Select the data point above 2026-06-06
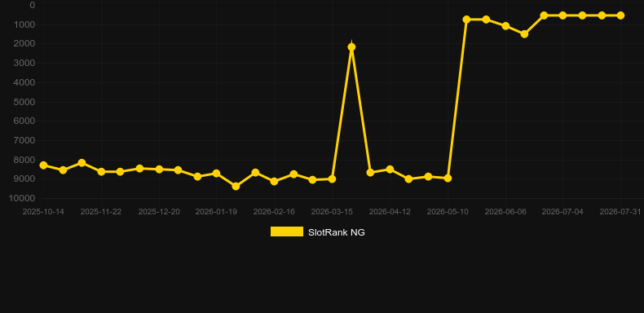This screenshot has height=313, width=644. pos(505,26)
